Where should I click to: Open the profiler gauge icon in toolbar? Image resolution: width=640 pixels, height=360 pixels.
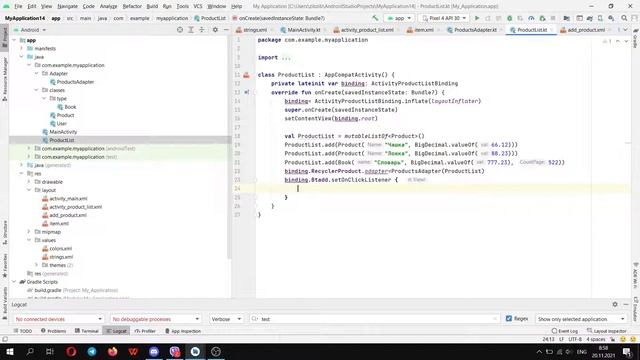[531, 18]
